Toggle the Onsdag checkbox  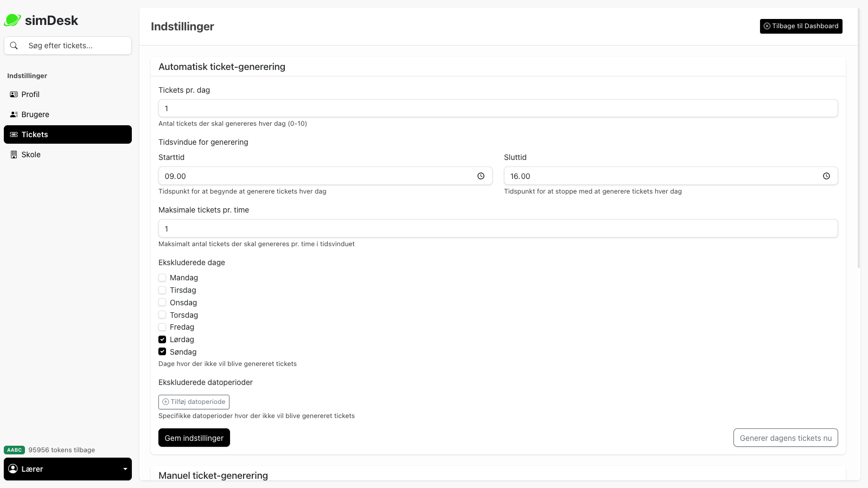[x=162, y=302]
